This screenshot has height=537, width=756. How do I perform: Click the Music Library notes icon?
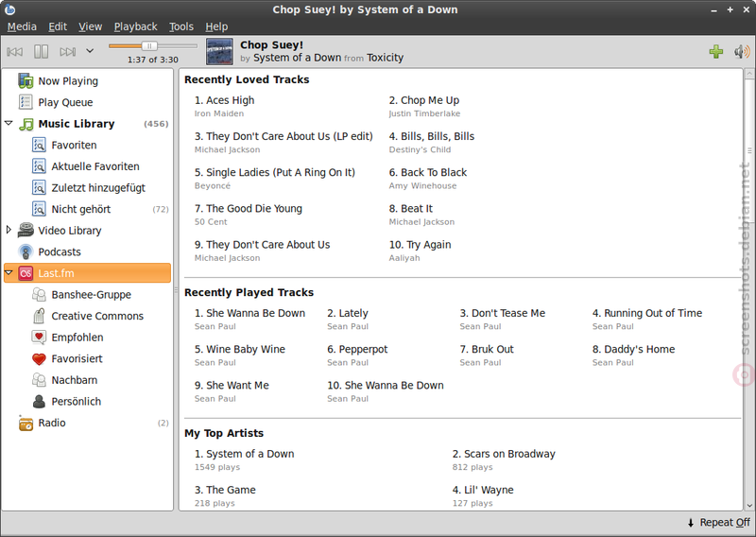(26, 124)
